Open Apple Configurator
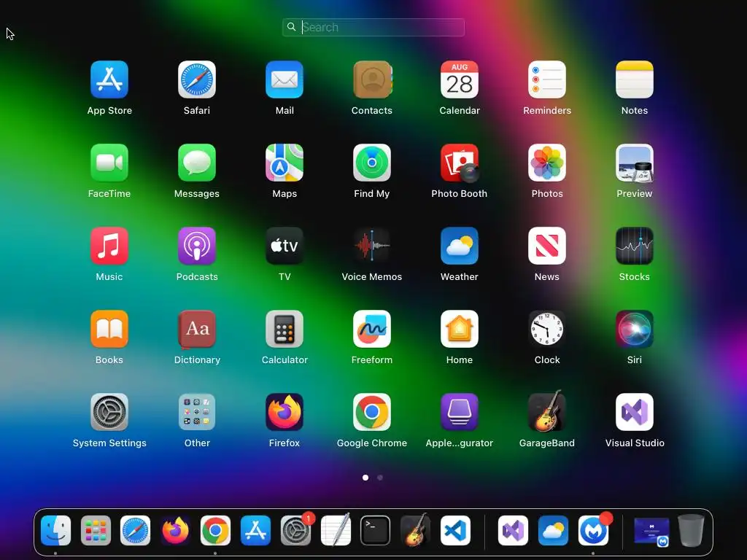 460,412
